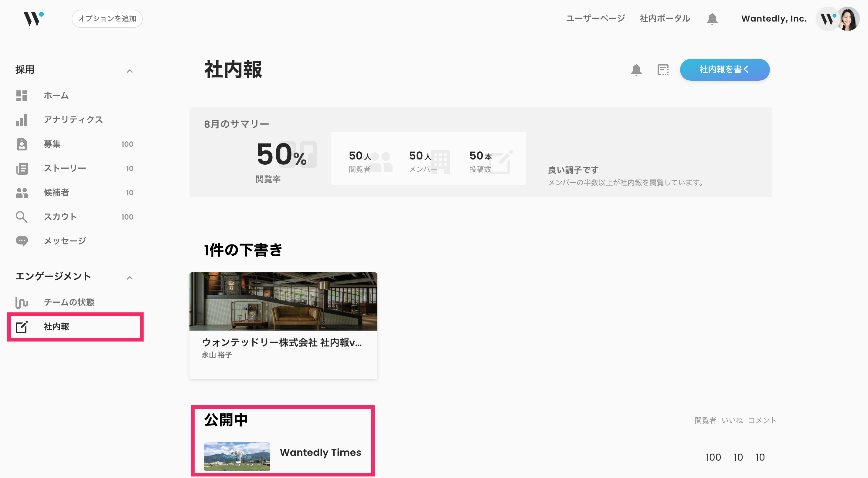Open the template list icon near 社内報を書く

[663, 70]
